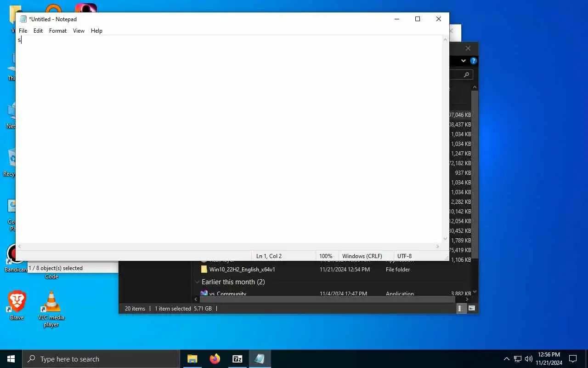
Task: Switch Explorer to Large icons view via status bar
Action: 472,309
